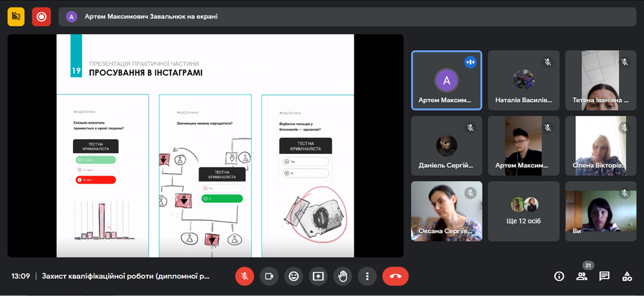
Task: Click the muted mic icon on the Наталія tile
Action: [x=547, y=62]
